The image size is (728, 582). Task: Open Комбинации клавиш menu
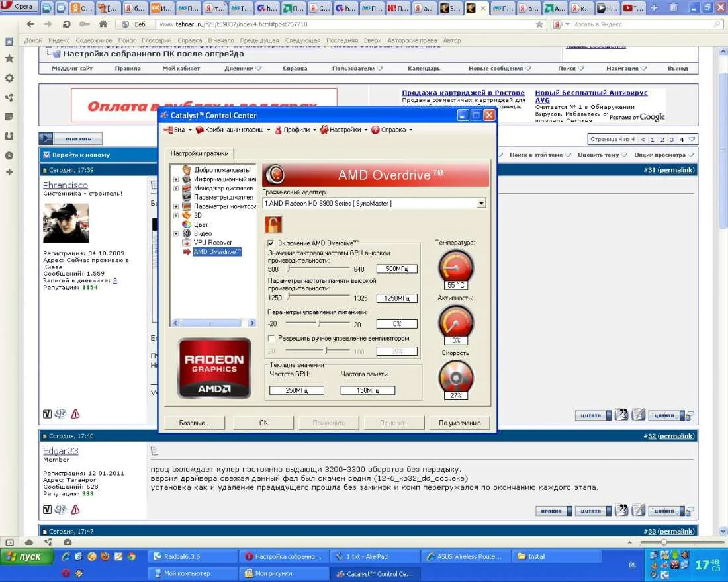232,130
